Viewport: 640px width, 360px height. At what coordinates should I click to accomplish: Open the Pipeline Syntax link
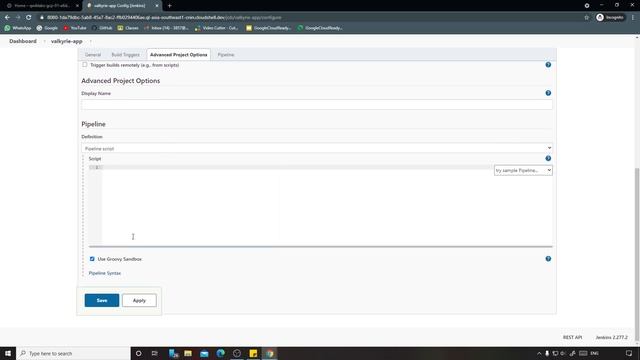(x=104, y=273)
